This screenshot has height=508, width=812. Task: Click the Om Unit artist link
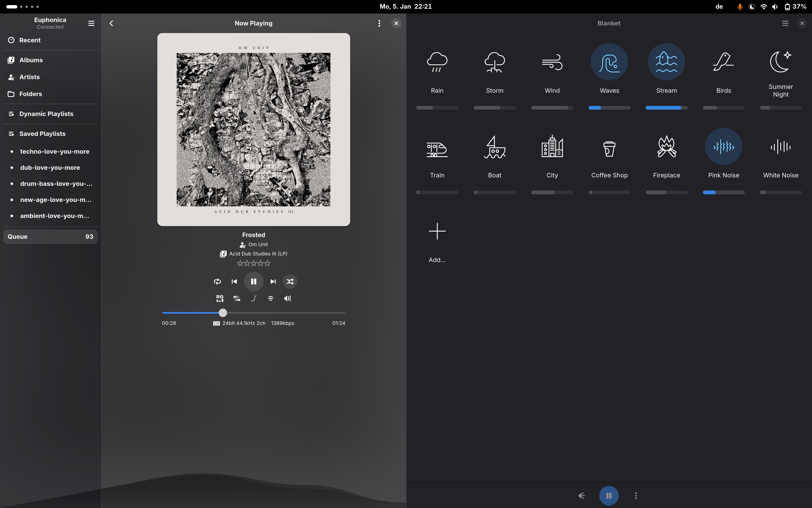point(258,244)
